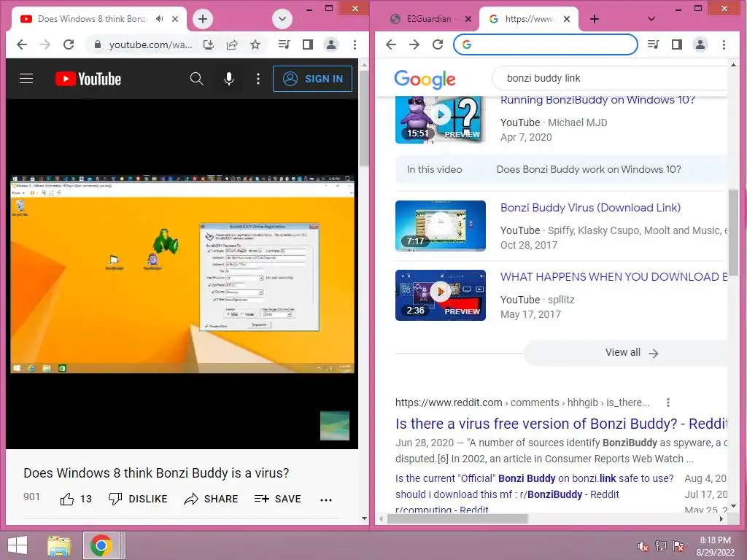Go back in the YouTube browser window
The width and height of the screenshot is (747, 560).
pos(21,44)
